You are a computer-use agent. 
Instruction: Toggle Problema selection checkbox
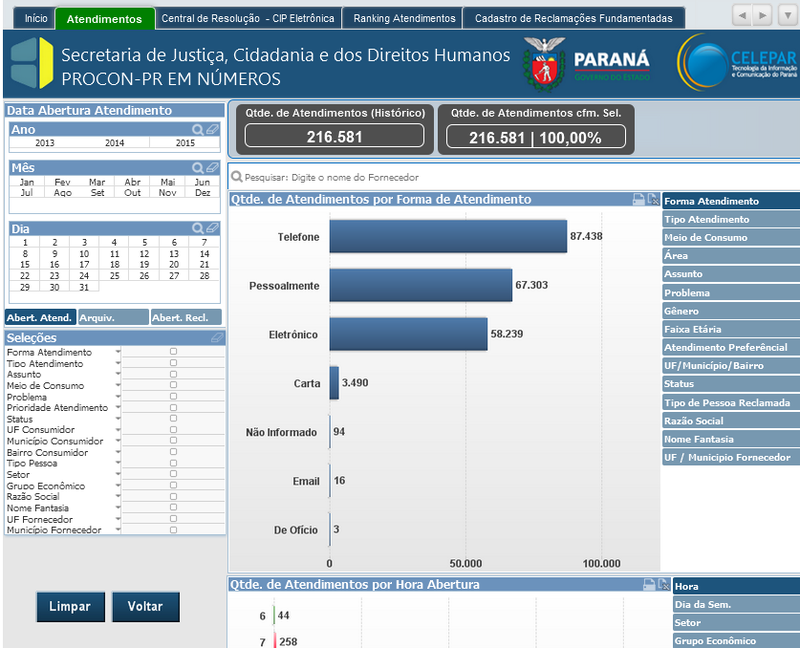pos(173,396)
